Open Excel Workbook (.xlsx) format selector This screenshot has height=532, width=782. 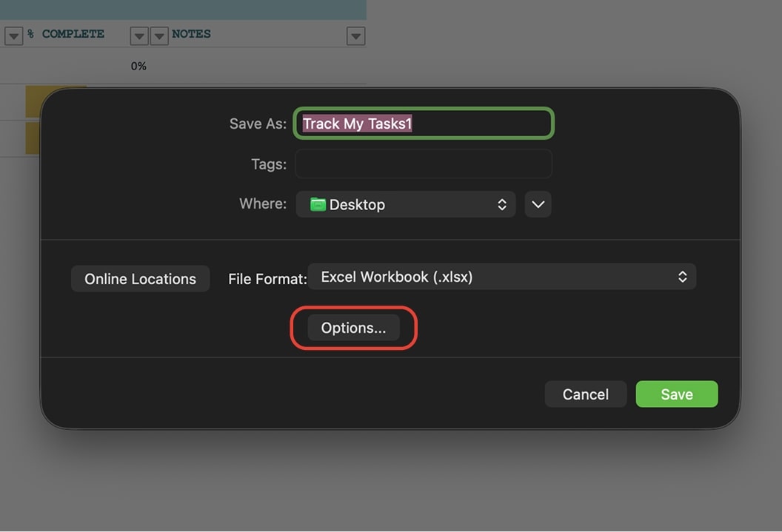(x=502, y=276)
